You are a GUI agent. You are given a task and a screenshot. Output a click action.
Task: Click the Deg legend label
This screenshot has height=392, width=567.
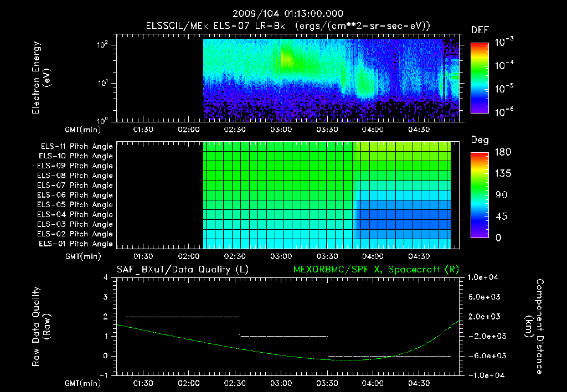point(480,140)
